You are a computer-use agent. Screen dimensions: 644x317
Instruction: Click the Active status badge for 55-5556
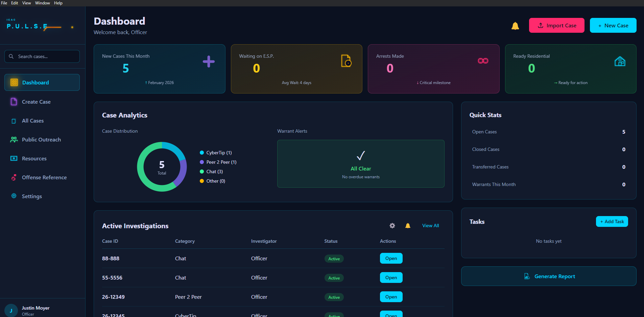(x=334, y=278)
